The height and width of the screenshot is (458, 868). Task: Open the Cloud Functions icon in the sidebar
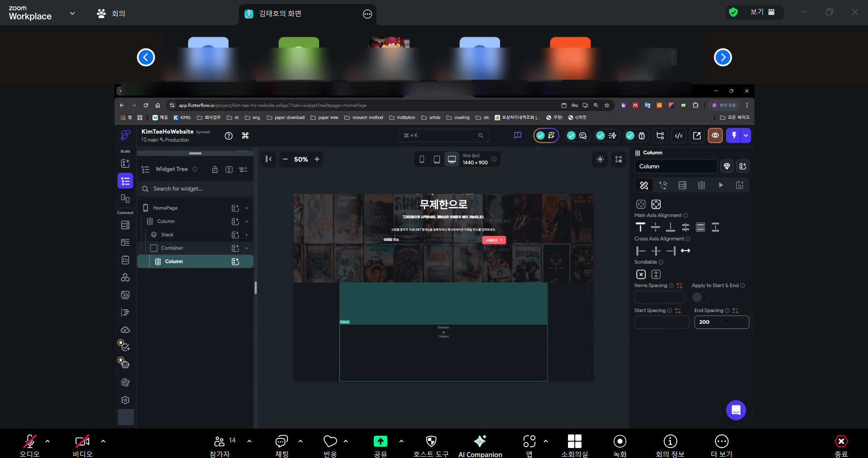(125, 330)
